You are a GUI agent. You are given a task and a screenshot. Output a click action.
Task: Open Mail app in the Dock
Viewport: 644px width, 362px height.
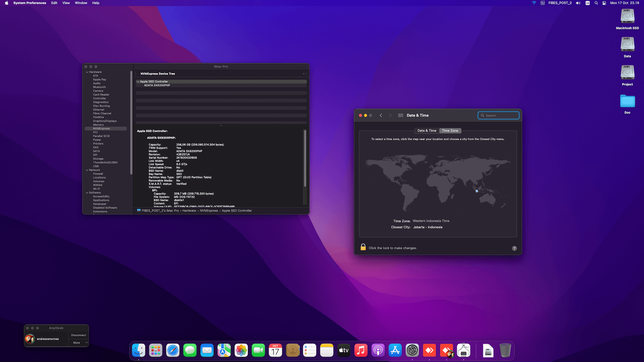coord(207,350)
